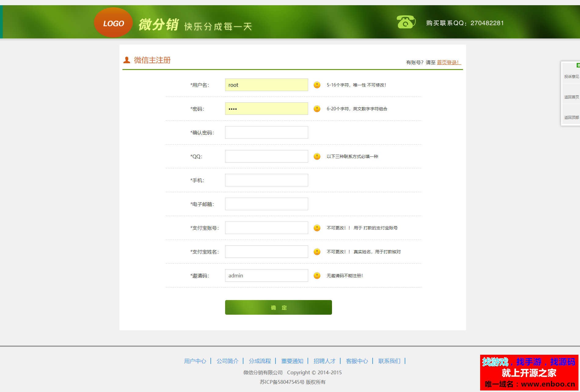580x392 pixels.
Task: Focus the 确认密码 input field
Action: tap(266, 133)
